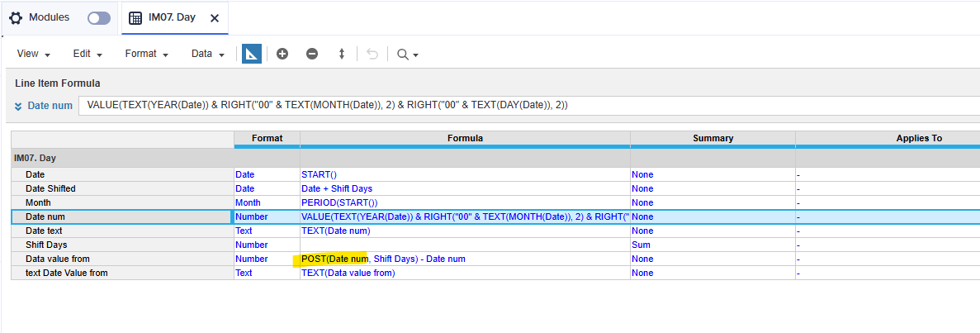
Task: Click the TEXT(Date num) formula cell
Action: pyautogui.click(x=465, y=231)
